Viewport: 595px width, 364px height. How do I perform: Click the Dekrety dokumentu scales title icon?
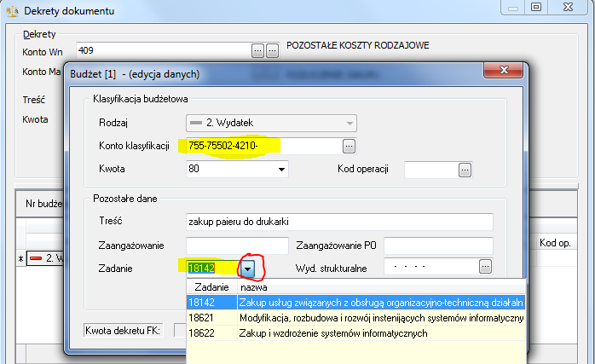13,11
